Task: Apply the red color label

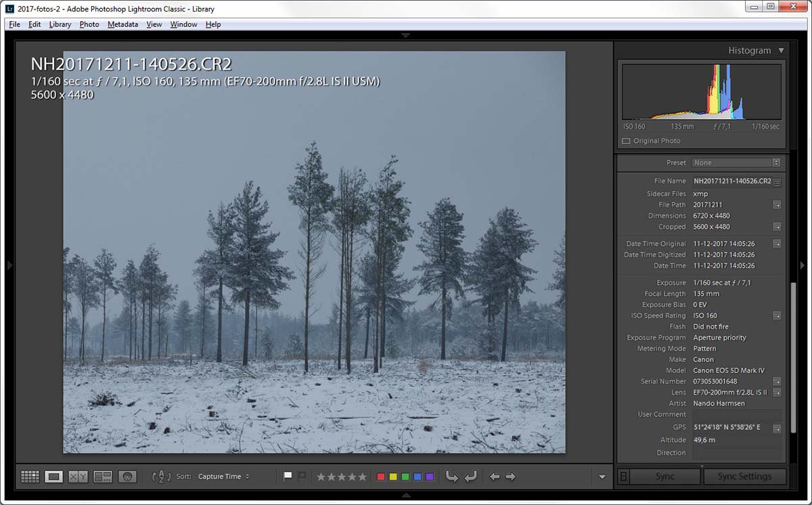Action: click(380, 477)
